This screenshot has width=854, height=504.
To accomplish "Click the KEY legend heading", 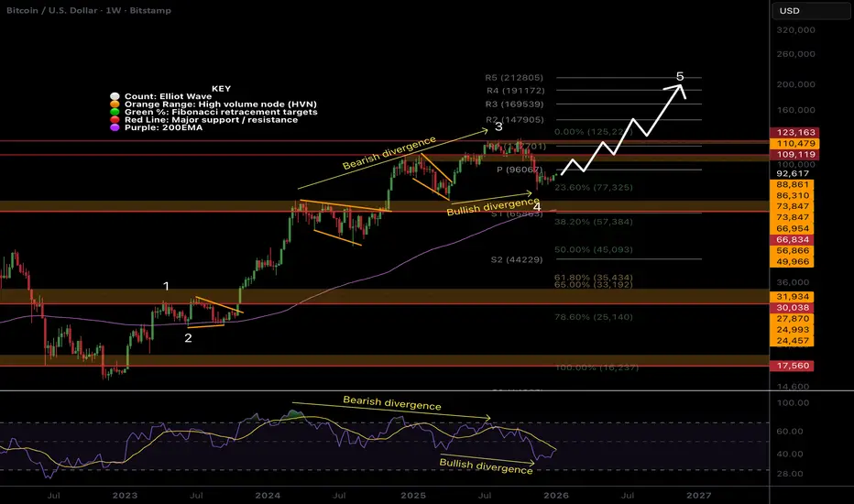I will (x=221, y=88).
